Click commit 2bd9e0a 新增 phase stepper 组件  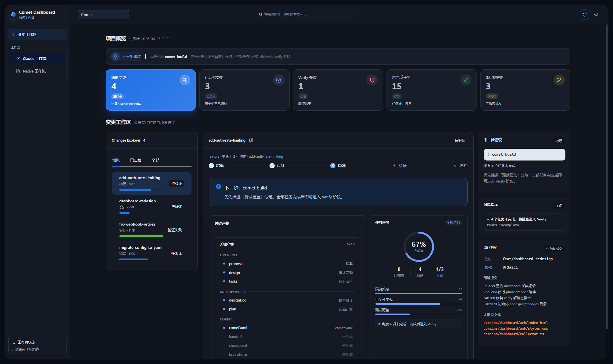[509, 292]
